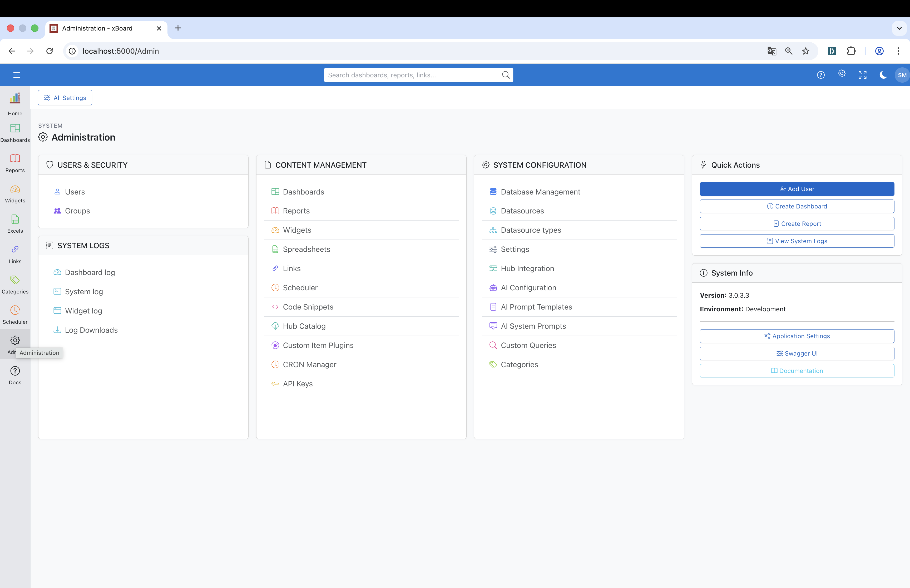Image resolution: width=910 pixels, height=588 pixels.
Task: Open Code Snippets
Action: tap(361, 307)
